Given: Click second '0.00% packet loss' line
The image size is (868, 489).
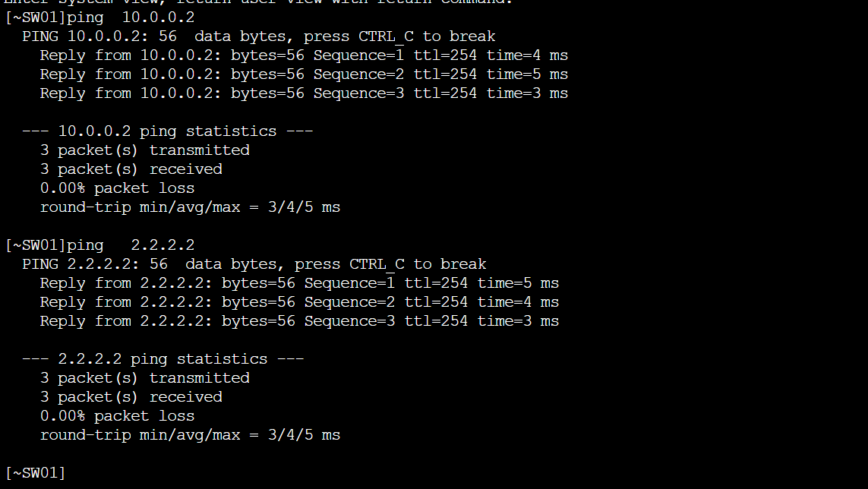Looking at the screenshot, I should pyautogui.click(x=118, y=416).
